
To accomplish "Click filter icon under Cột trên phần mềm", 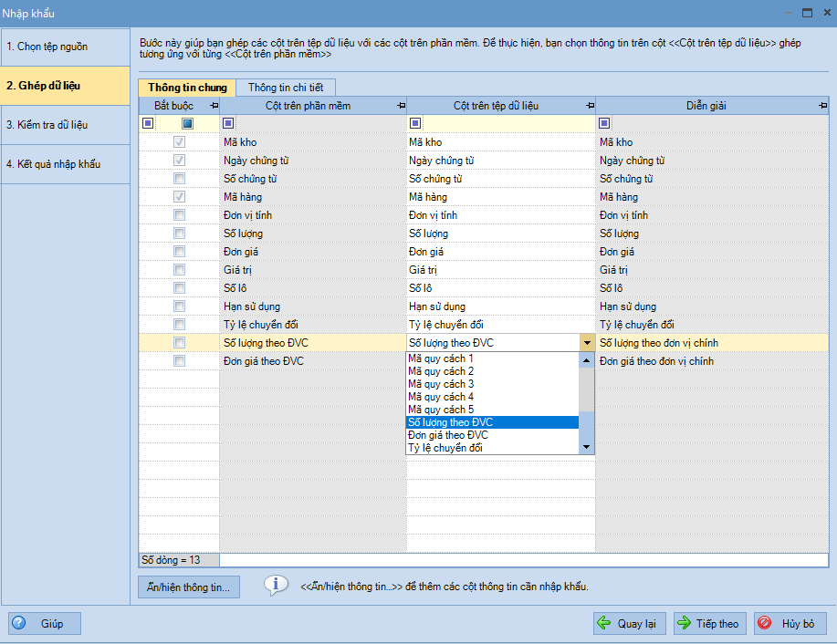I will coord(228,123).
